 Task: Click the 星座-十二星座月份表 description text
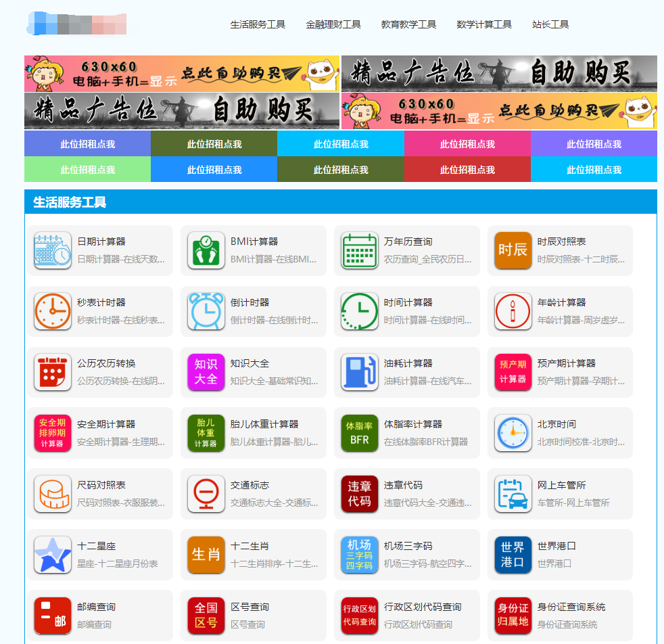(117, 563)
